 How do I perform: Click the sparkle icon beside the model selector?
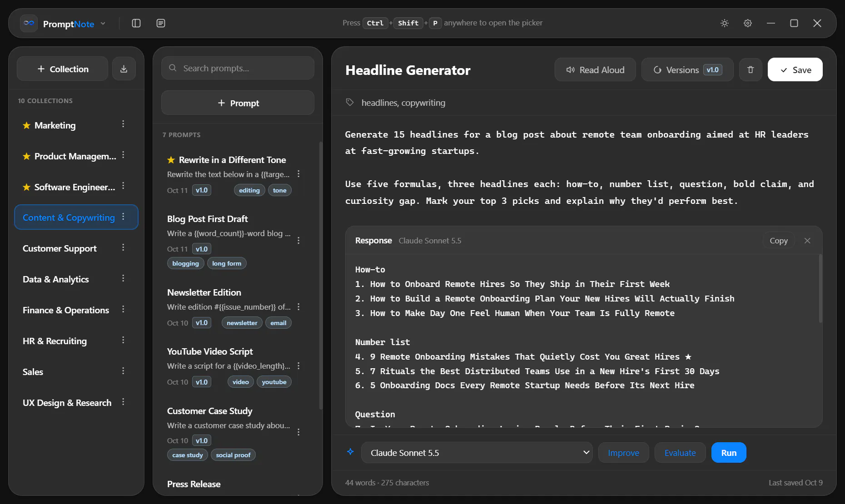[350, 452]
